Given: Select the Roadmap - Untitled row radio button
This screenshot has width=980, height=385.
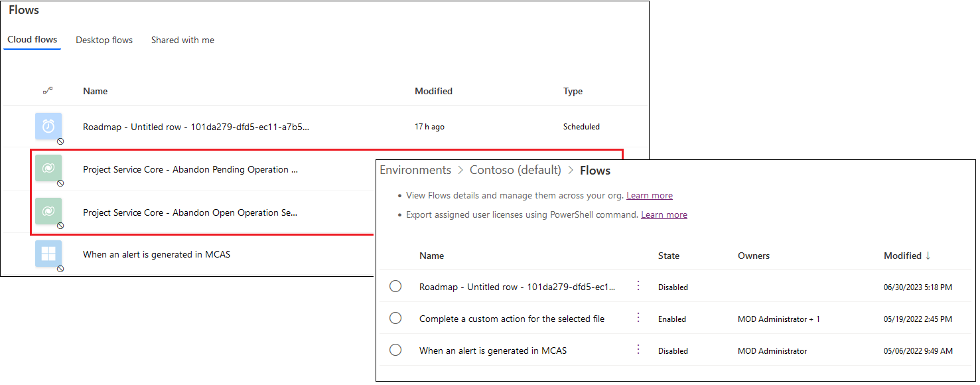Looking at the screenshot, I should pos(395,286).
